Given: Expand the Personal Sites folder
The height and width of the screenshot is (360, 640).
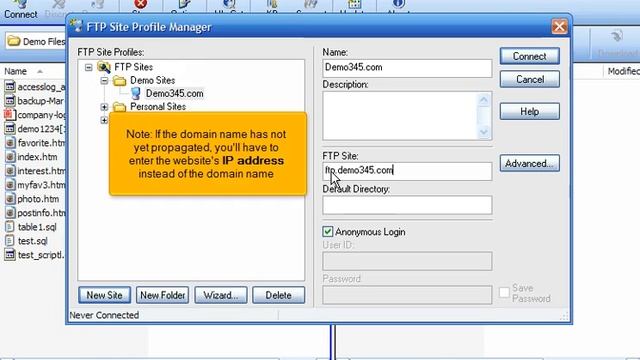Looking at the screenshot, I should (104, 107).
